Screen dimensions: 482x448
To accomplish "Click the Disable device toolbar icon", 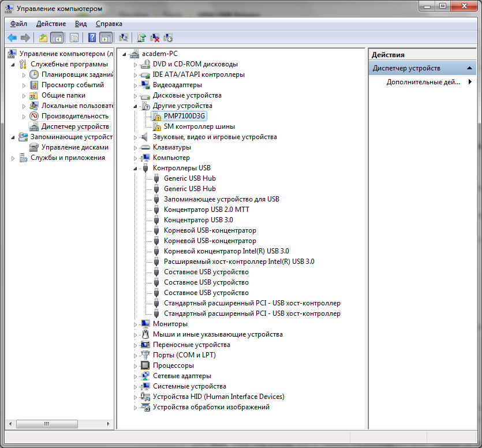I will click(x=168, y=38).
